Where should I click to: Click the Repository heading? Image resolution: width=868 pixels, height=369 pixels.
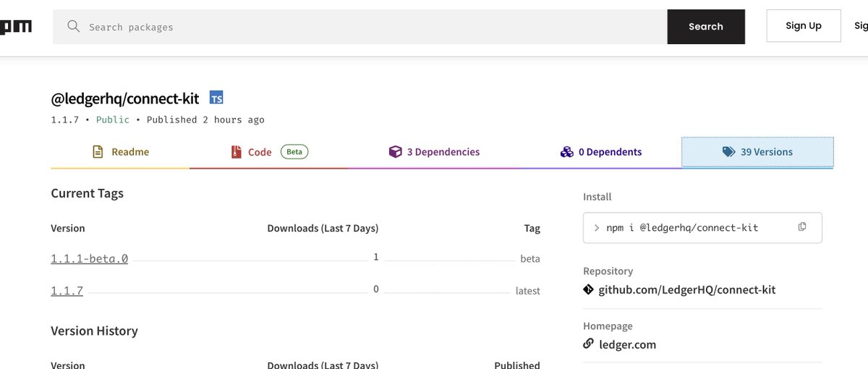coord(608,271)
